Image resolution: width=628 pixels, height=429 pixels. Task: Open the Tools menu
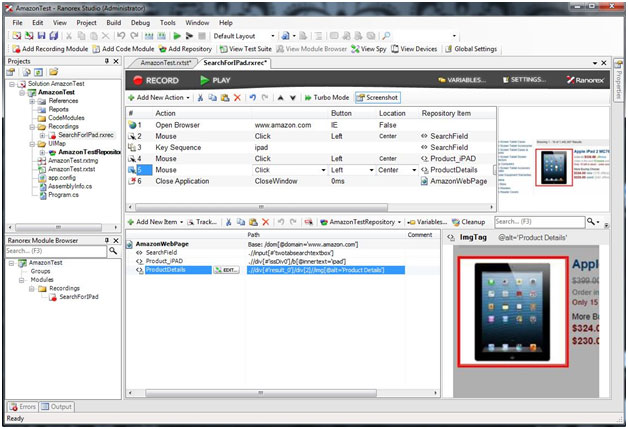(x=168, y=23)
